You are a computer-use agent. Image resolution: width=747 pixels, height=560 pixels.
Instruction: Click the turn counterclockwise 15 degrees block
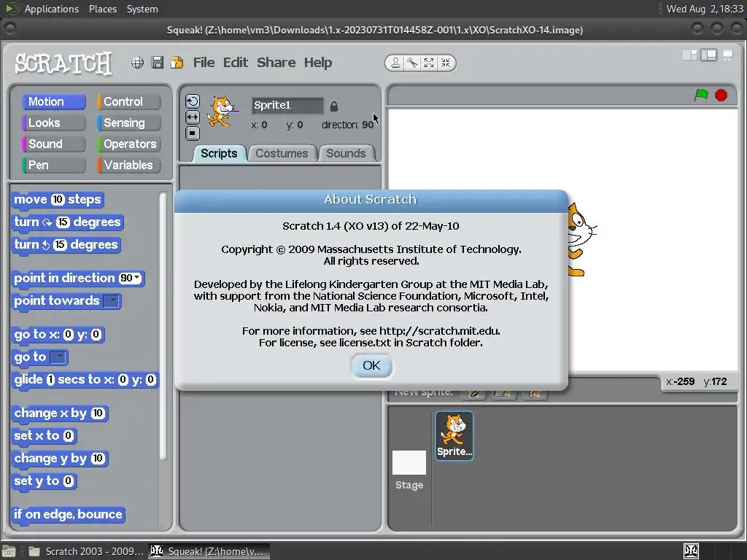(66, 245)
